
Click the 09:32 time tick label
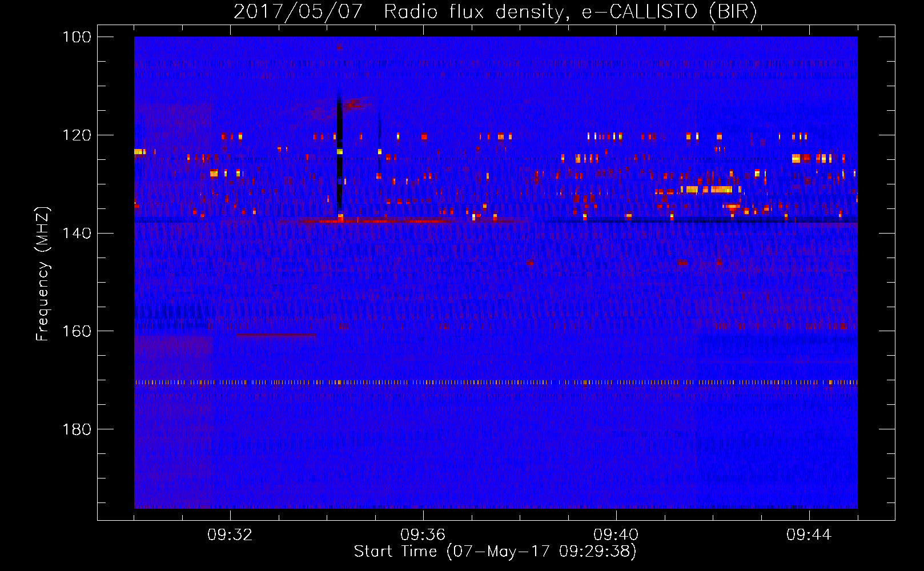tap(230, 535)
